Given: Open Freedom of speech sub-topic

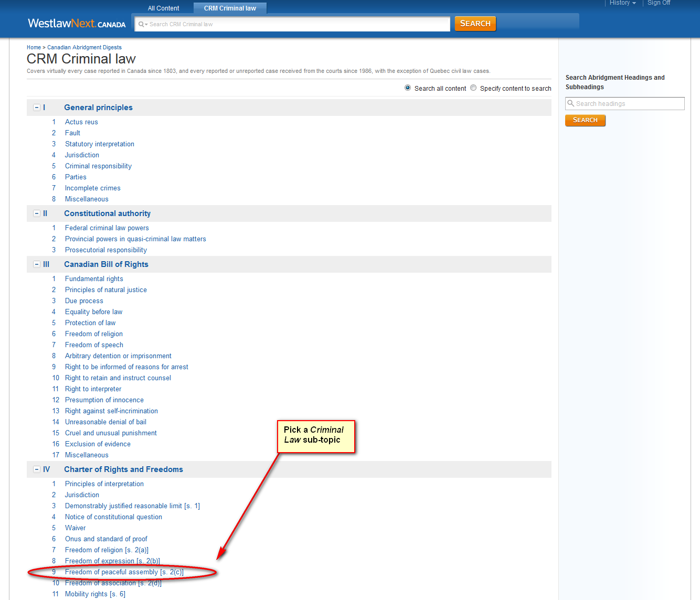Looking at the screenshot, I should point(94,345).
